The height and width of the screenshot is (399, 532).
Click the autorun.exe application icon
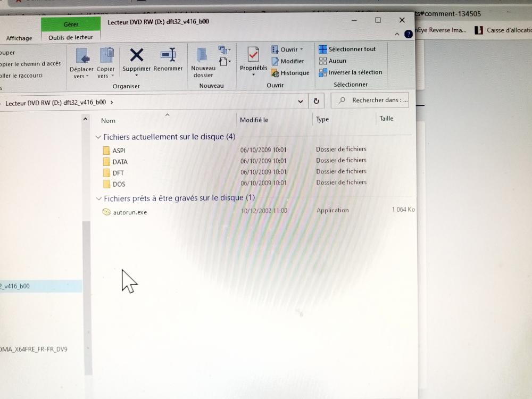pos(106,212)
